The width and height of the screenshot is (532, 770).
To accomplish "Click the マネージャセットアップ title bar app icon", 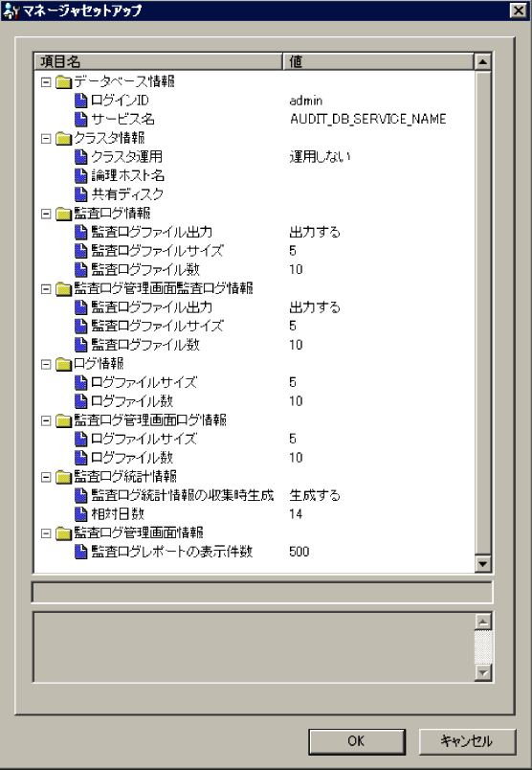I will coord(11,11).
